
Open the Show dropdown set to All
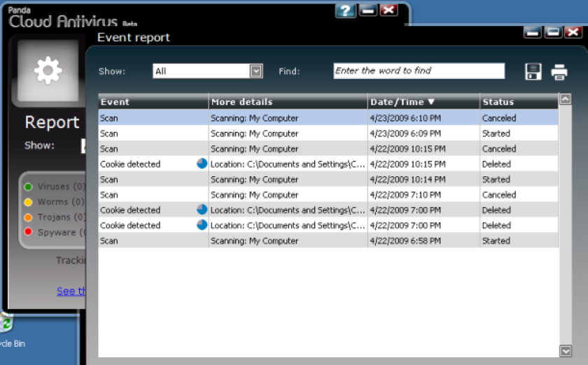pyautogui.click(x=208, y=71)
